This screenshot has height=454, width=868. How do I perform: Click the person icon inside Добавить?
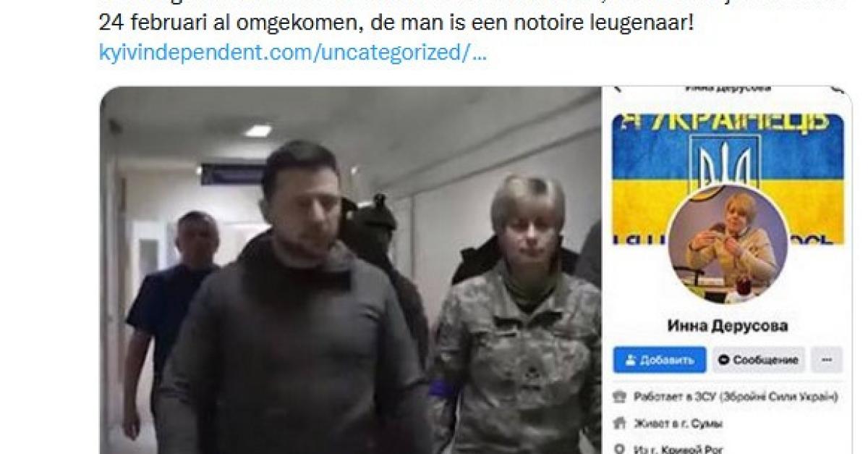631,360
